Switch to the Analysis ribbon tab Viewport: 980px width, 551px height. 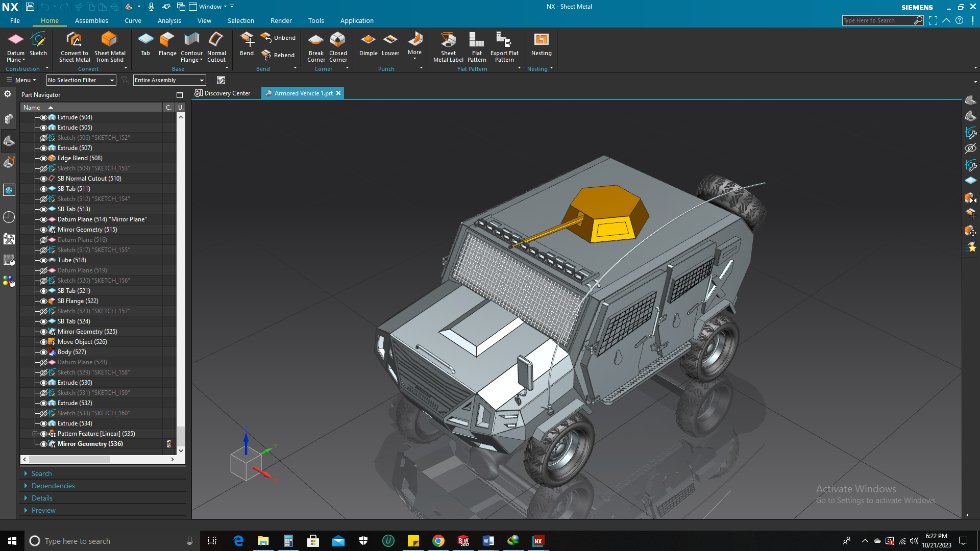(x=169, y=21)
